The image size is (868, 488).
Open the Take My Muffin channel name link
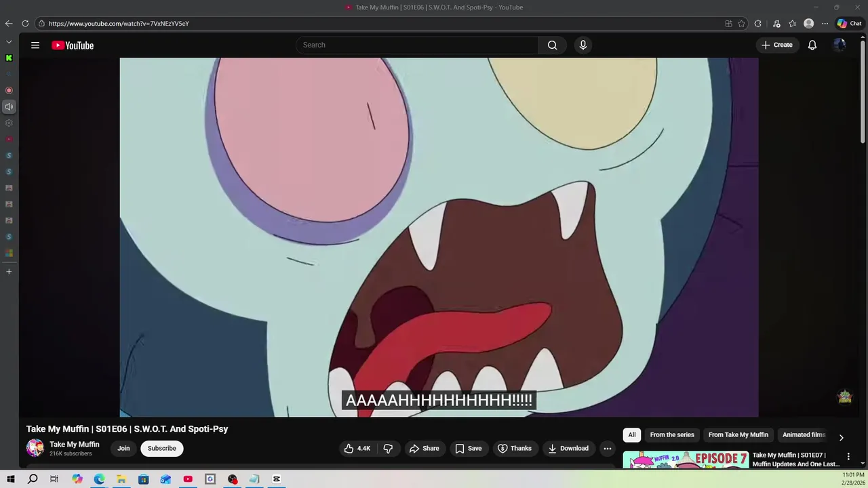point(75,445)
